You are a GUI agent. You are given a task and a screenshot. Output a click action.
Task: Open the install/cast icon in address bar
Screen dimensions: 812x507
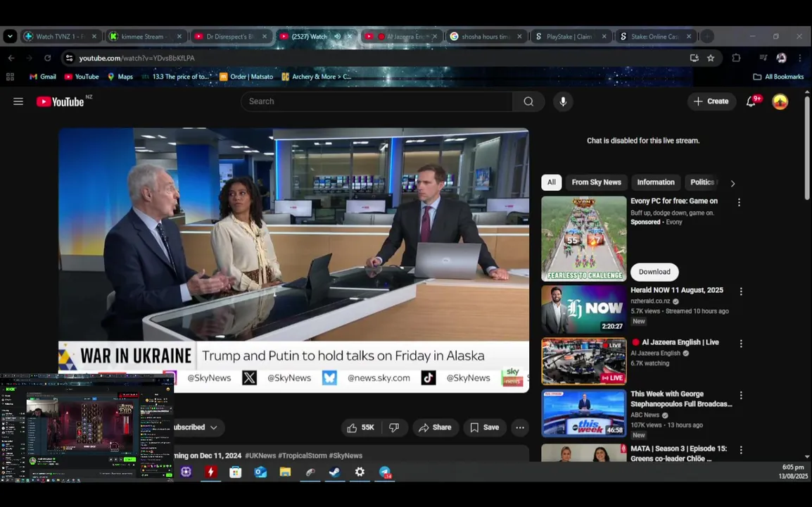[x=694, y=58]
